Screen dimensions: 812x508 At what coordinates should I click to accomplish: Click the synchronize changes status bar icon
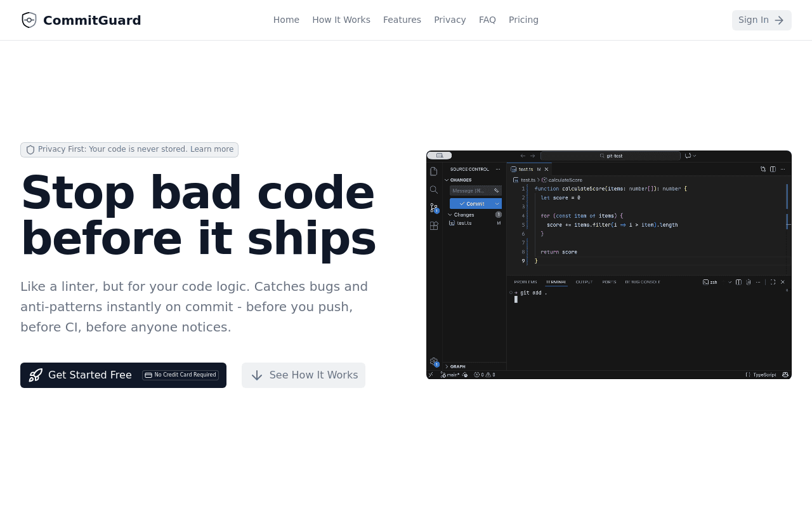coord(465,375)
